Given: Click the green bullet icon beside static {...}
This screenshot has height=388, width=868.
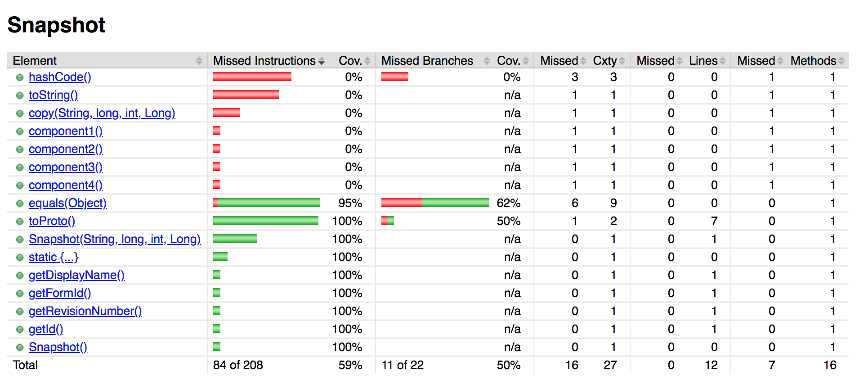Looking at the screenshot, I should 19,257.
